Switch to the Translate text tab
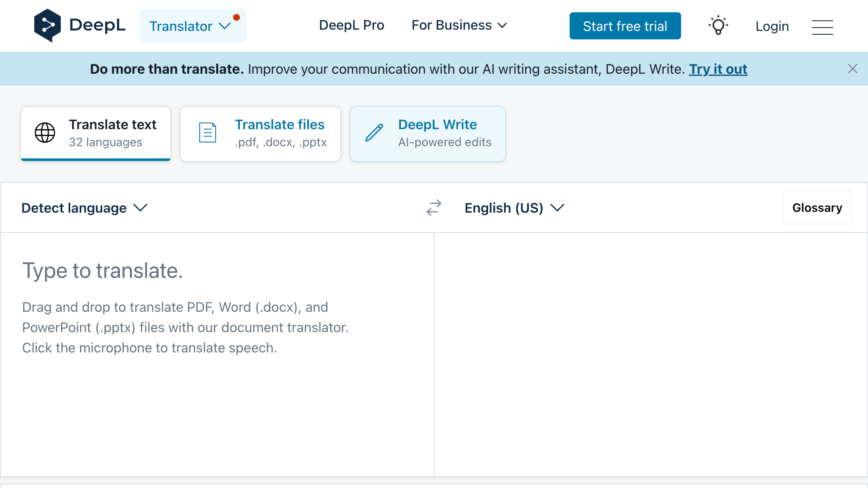This screenshot has width=868, height=488. (96, 133)
